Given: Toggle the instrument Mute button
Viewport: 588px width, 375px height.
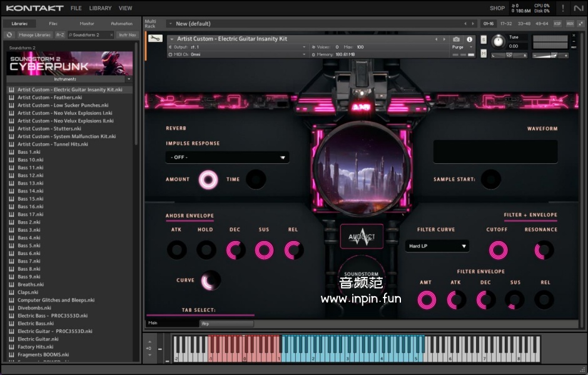Looking at the screenshot, I should tap(484, 53).
